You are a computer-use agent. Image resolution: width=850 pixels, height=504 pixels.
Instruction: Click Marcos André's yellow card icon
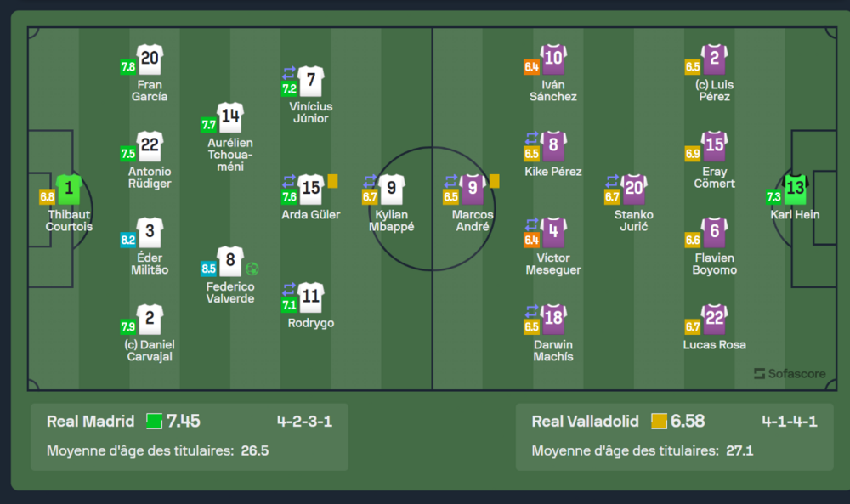pyautogui.click(x=494, y=180)
